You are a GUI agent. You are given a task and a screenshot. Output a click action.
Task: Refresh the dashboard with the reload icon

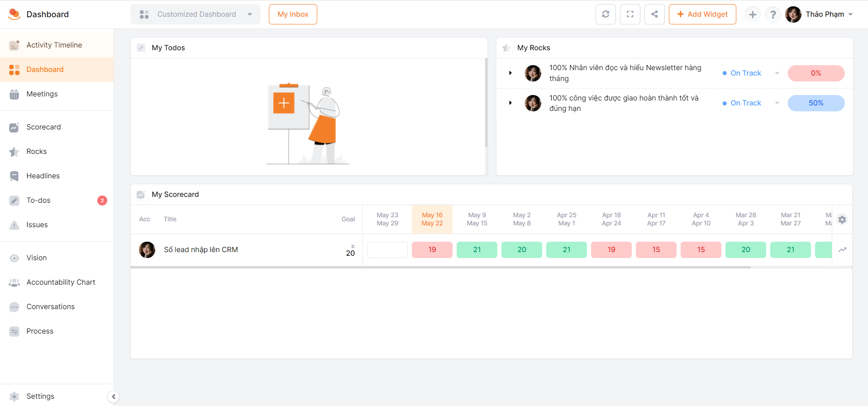tap(606, 14)
